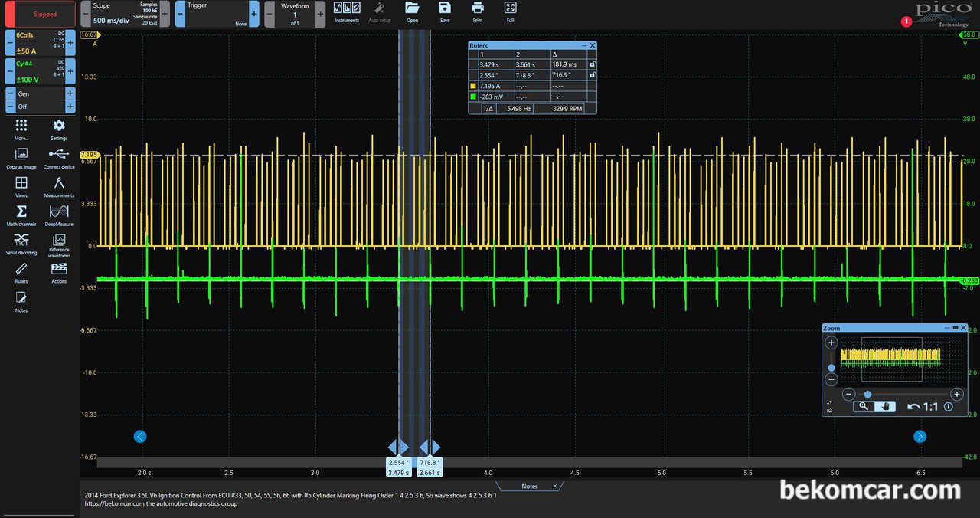The height and width of the screenshot is (518, 980).
Task: Click the Trigger plus button
Action: [254, 14]
